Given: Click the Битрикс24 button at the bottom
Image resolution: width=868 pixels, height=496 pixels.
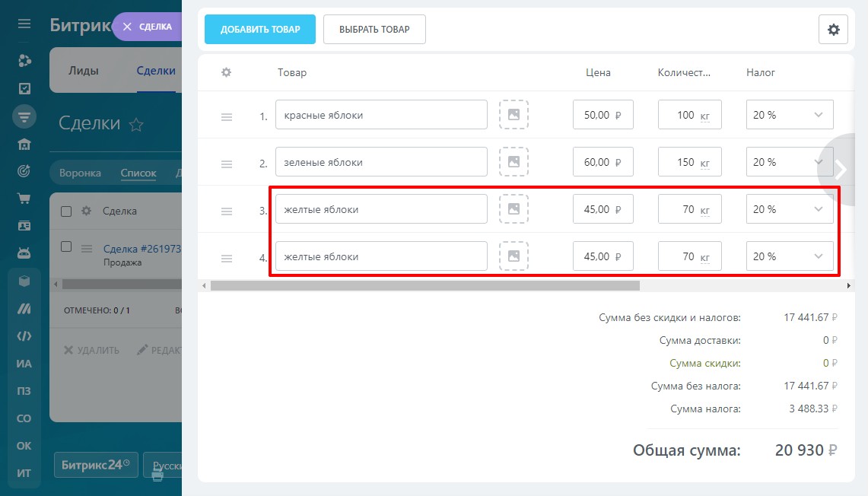Looking at the screenshot, I should pos(96,465).
